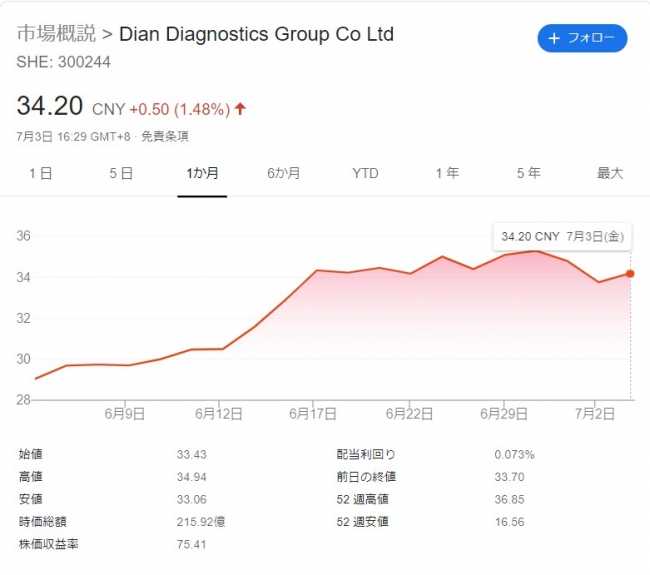This screenshot has height=575, width=650.
Task: Select the 1か月 range tab
Action: click(x=202, y=173)
